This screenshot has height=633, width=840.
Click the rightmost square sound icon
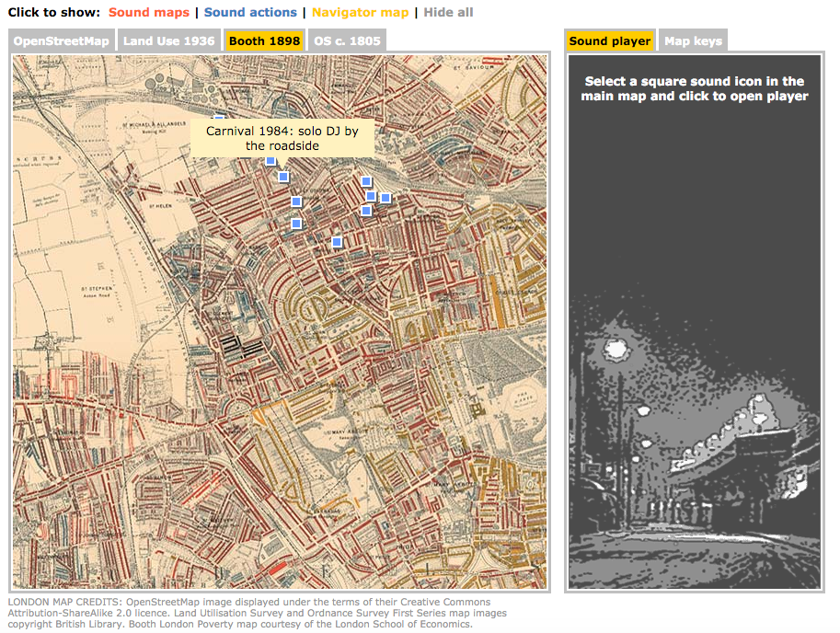385,198
